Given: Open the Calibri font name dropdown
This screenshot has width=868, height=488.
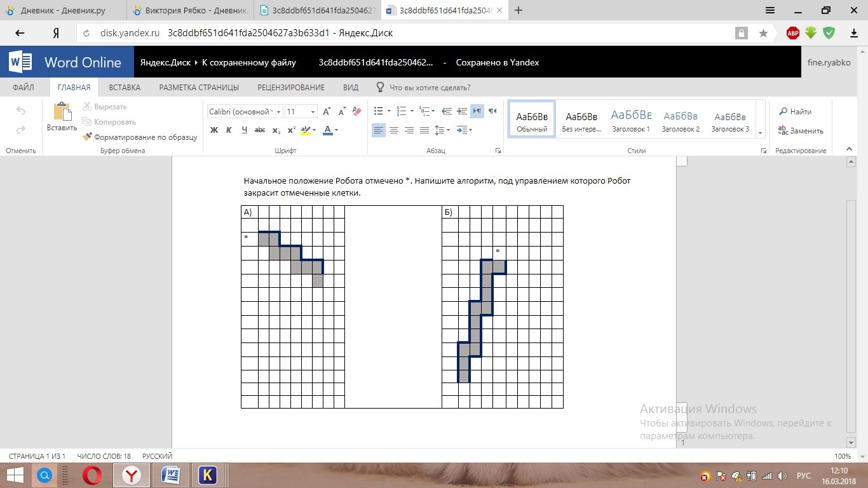Looking at the screenshot, I should point(244,111).
